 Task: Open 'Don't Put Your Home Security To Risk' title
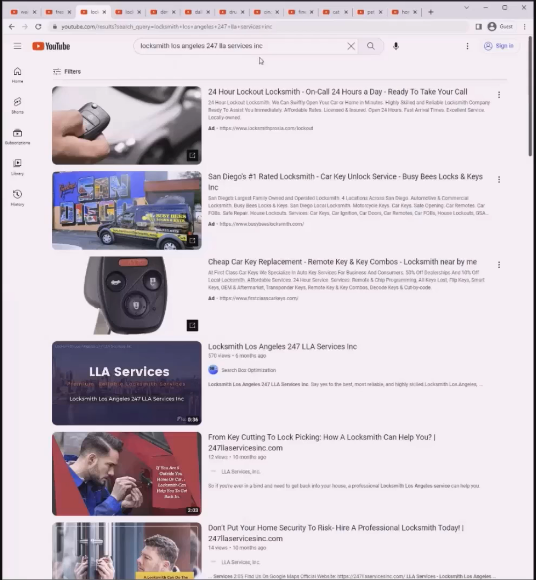pos(336,533)
